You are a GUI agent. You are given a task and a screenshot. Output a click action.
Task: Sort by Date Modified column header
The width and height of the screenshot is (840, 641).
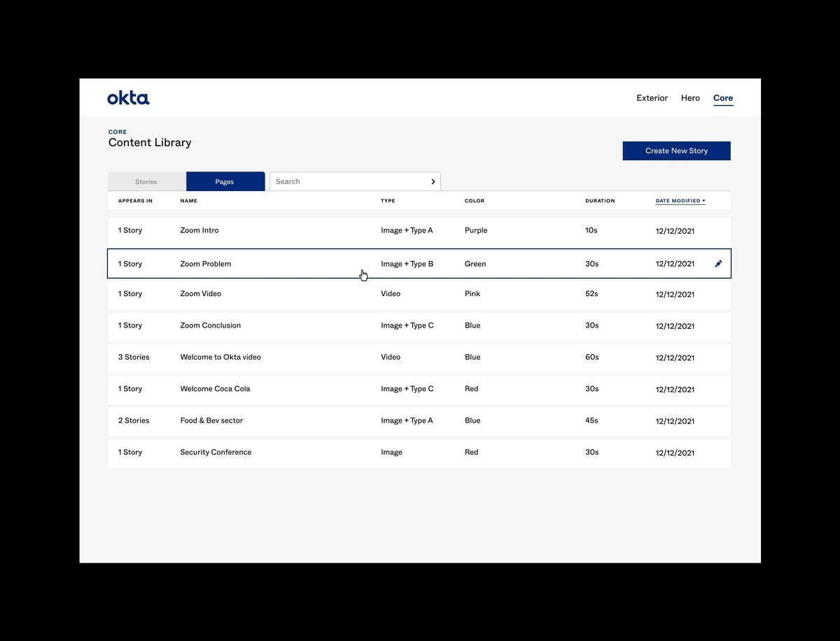pyautogui.click(x=680, y=201)
